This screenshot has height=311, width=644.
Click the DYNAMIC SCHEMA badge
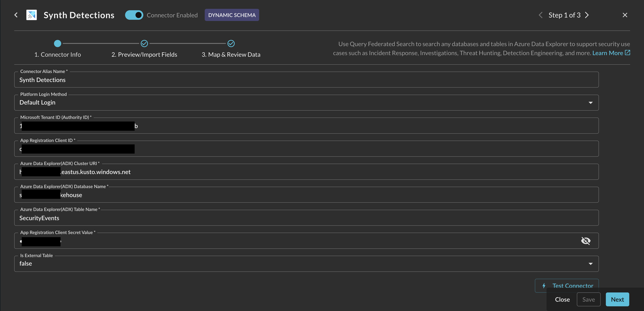click(x=232, y=15)
